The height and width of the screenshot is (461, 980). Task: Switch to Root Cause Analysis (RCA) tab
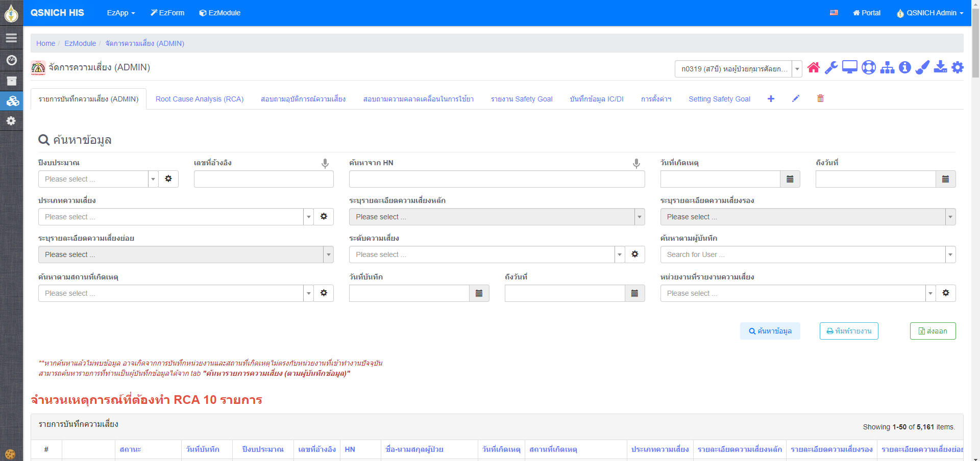click(x=200, y=99)
